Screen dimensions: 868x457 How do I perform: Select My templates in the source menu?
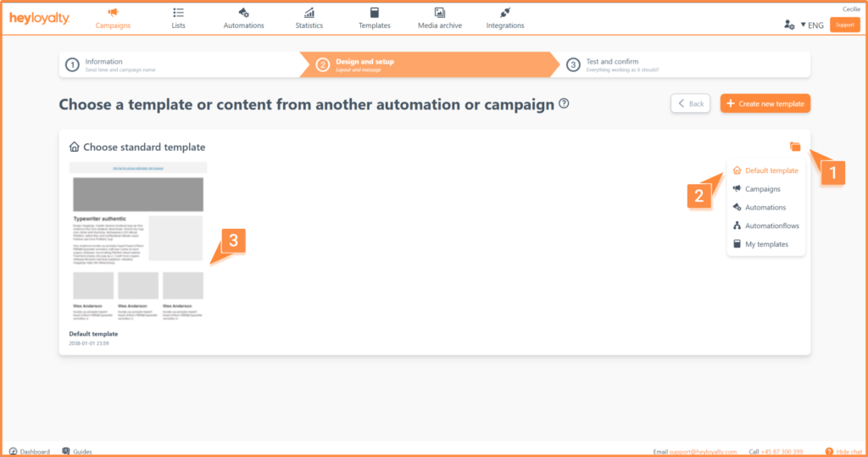(x=766, y=244)
